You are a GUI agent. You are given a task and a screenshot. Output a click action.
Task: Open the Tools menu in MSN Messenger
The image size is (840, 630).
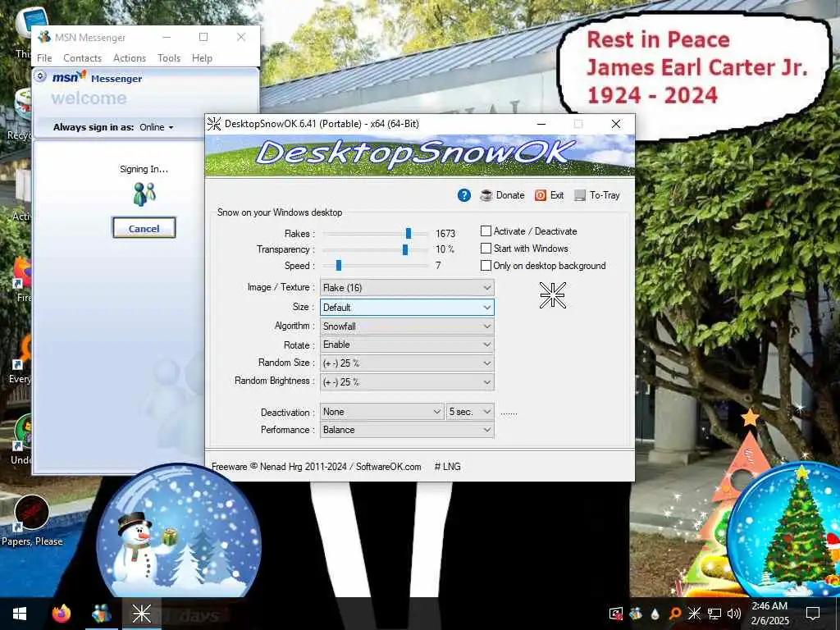[169, 58]
